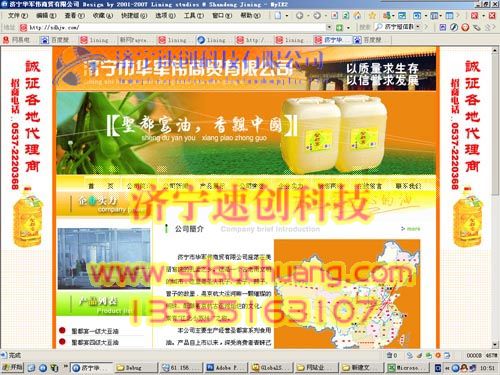Click the magnifier search icon in the toolbar

point(378,27)
